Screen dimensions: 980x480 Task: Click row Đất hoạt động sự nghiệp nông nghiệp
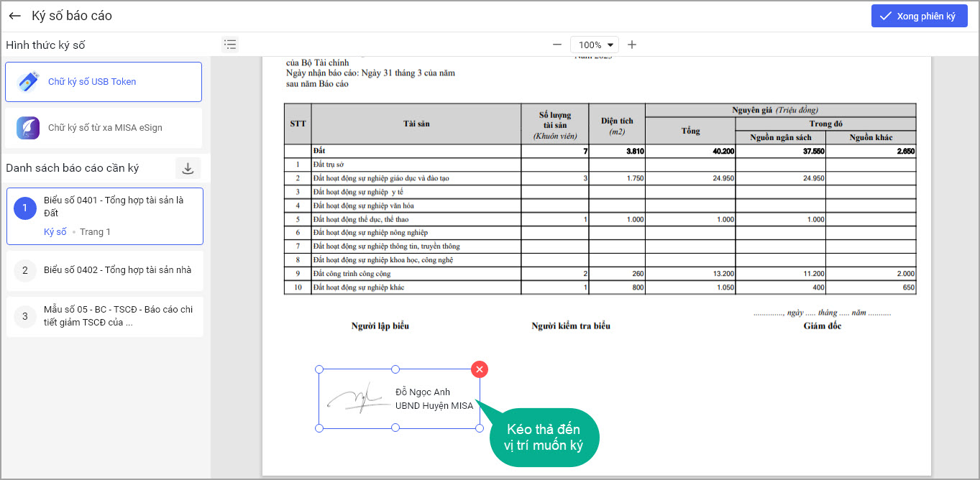[600, 233]
